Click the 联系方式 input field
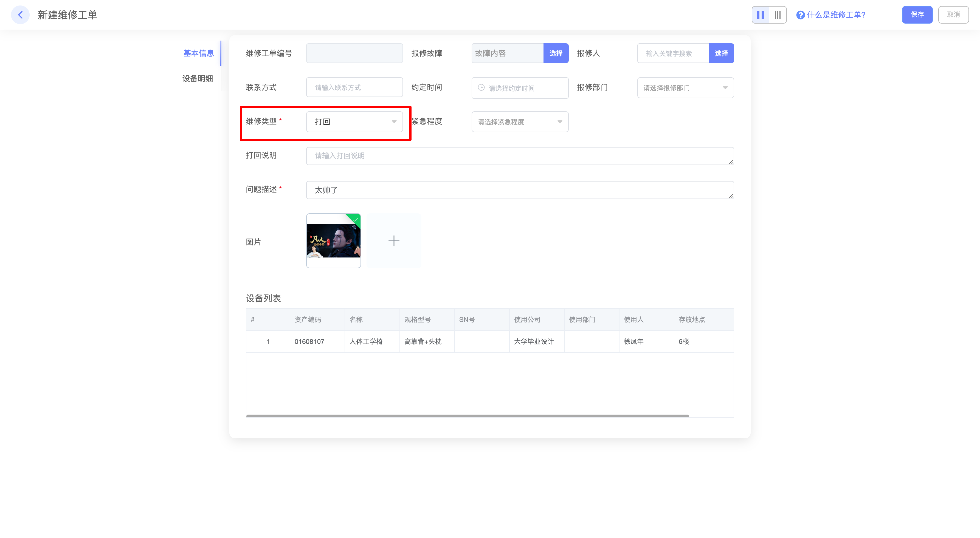980x538 pixels. pyautogui.click(x=354, y=87)
